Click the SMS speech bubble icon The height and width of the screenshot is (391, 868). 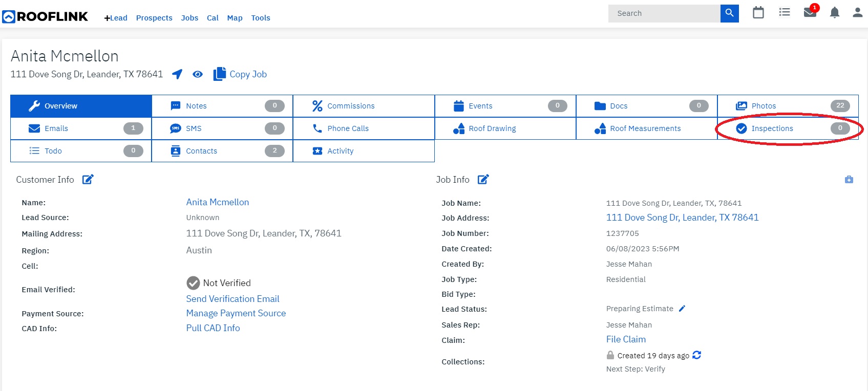[x=176, y=128]
